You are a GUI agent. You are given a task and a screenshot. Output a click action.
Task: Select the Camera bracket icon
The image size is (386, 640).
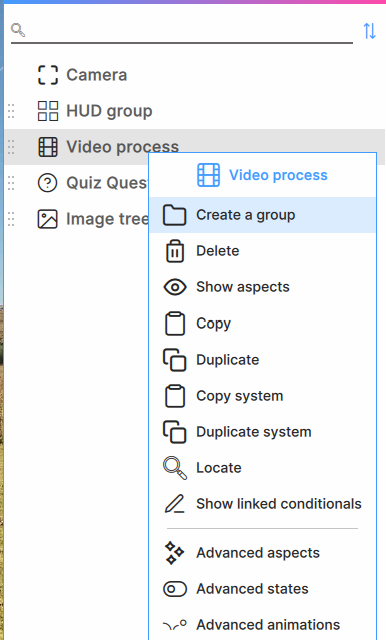(48, 75)
